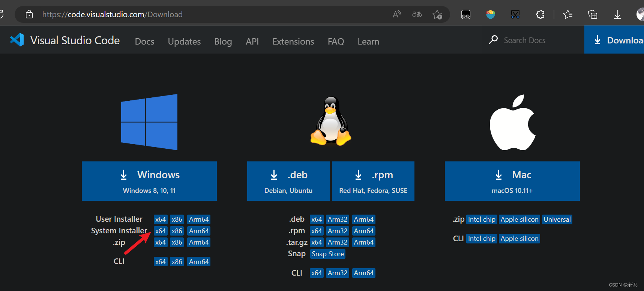Open the browser collections icon
The height and width of the screenshot is (291, 644).
[593, 15]
